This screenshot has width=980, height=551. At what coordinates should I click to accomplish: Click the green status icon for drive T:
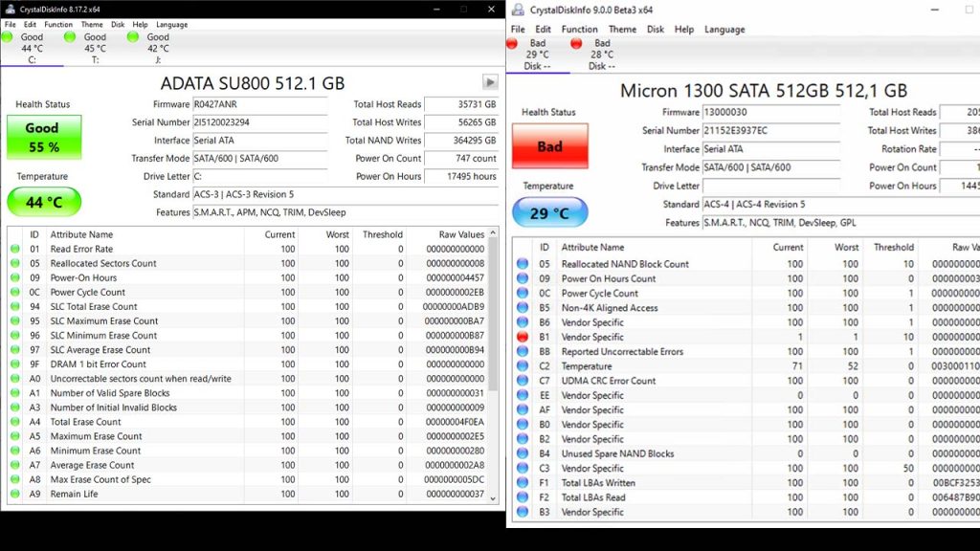coord(70,37)
